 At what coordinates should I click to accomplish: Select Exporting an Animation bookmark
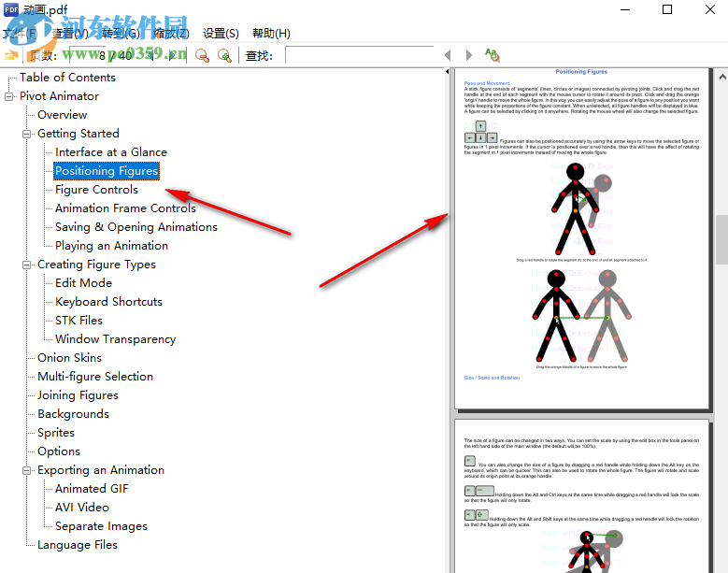[101, 470]
